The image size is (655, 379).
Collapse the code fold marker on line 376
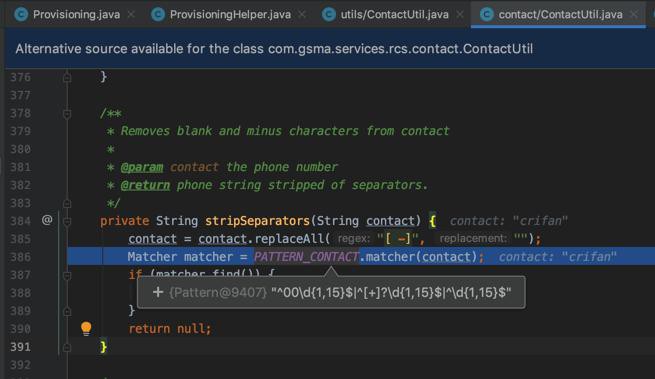(x=67, y=77)
